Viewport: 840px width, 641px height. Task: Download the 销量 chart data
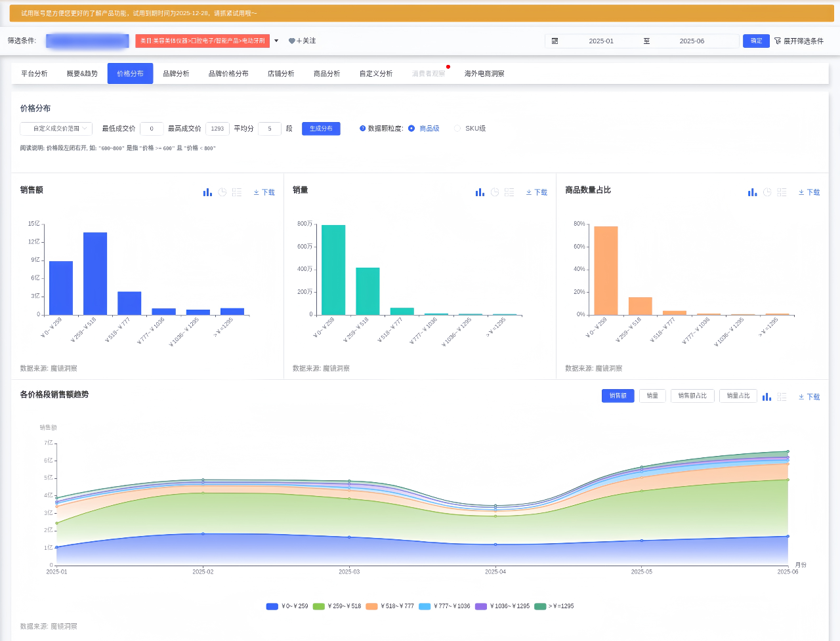[537, 192]
